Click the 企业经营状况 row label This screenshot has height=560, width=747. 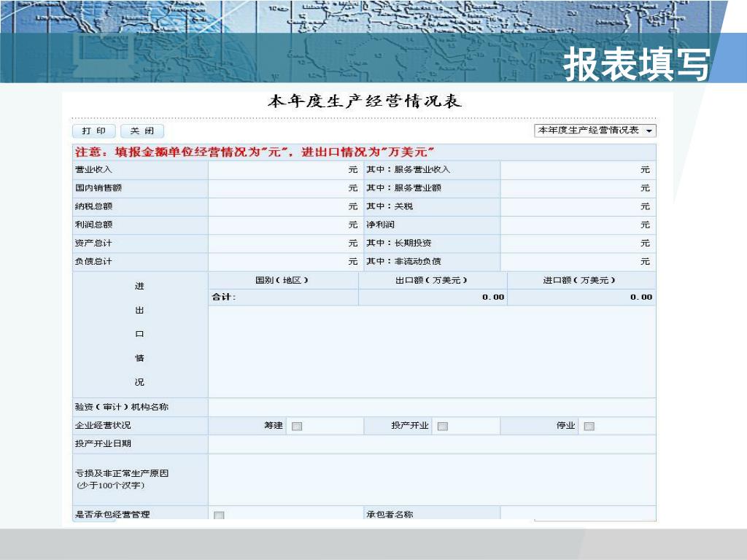pyautogui.click(x=103, y=426)
